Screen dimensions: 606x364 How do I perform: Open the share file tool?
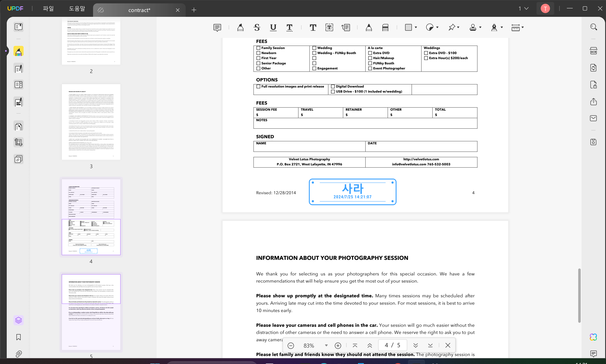point(593,102)
